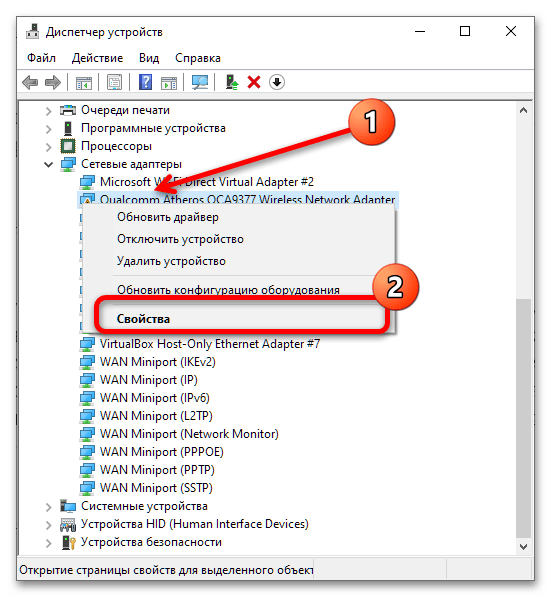The height and width of the screenshot is (597, 551).
Task: Select WAN Miniport (PPPOE) adapter
Action: coord(161,452)
